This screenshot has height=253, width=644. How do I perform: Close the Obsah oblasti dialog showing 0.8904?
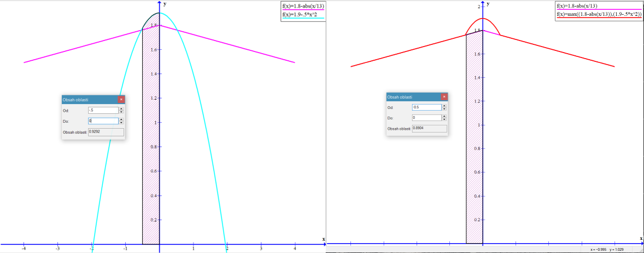click(444, 97)
